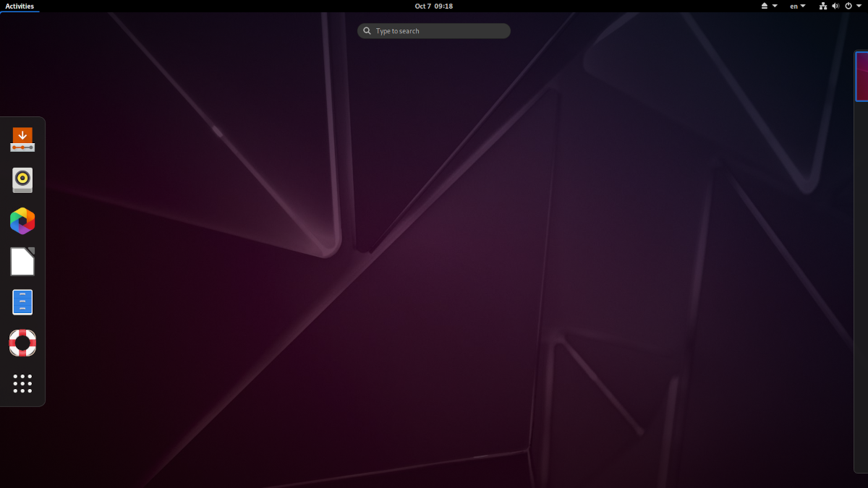Show all applications grid
868x488 pixels.
pos(22,383)
